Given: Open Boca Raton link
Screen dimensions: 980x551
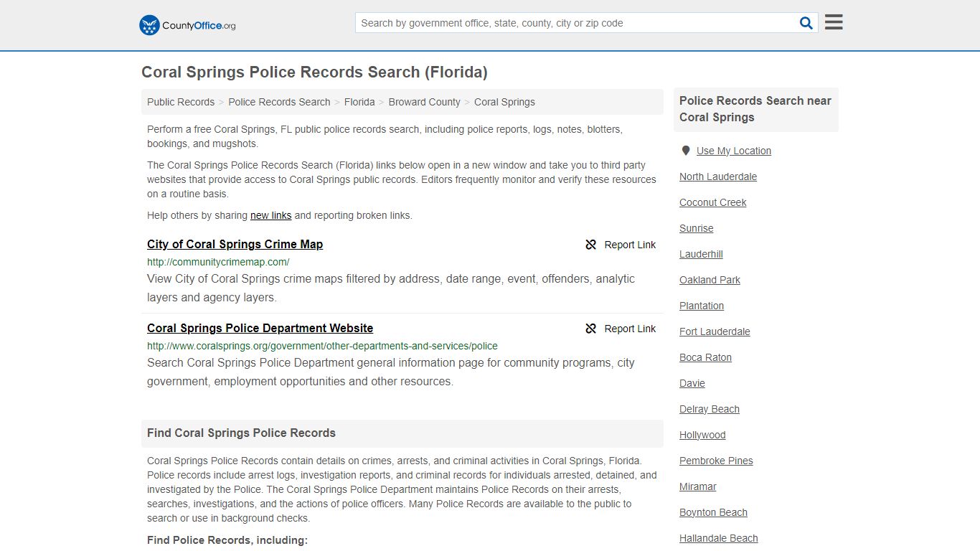Looking at the screenshot, I should pos(705,357).
